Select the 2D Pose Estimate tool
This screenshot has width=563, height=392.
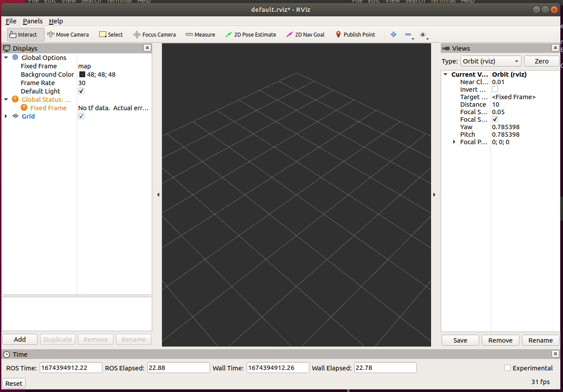[251, 34]
